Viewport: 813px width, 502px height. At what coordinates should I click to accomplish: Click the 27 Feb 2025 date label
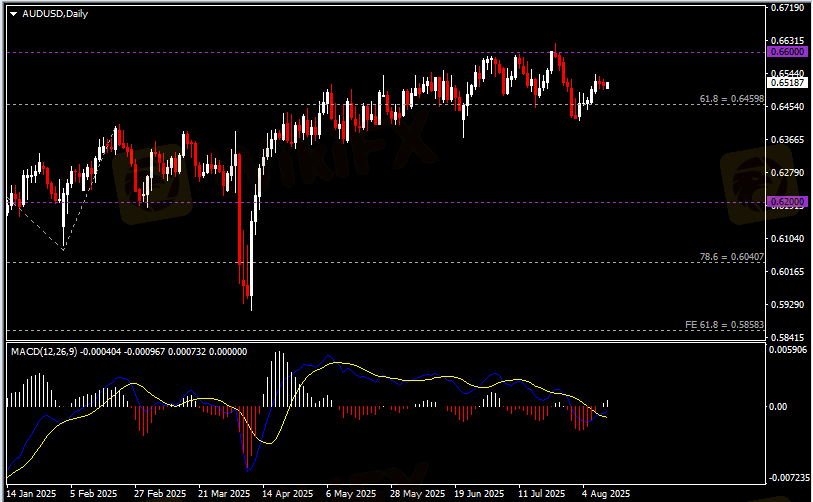point(160,494)
